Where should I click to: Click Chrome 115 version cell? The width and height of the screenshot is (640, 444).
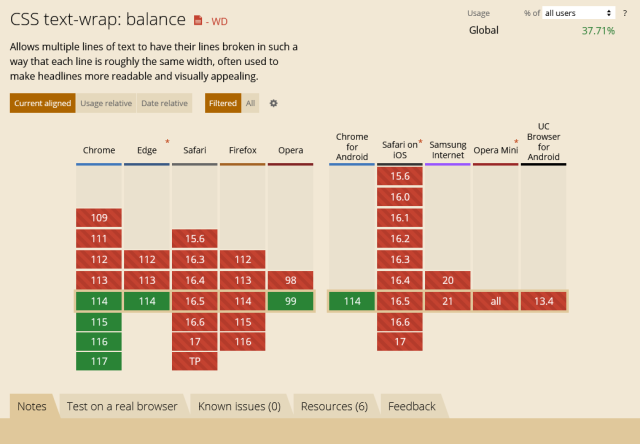[x=99, y=322]
